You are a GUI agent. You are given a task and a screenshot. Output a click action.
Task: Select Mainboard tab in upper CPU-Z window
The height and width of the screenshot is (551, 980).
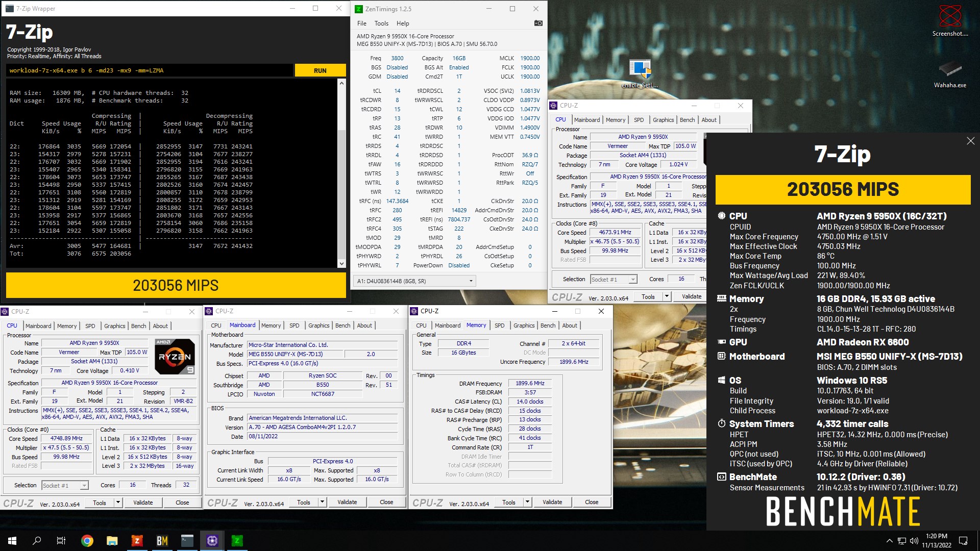pos(587,120)
